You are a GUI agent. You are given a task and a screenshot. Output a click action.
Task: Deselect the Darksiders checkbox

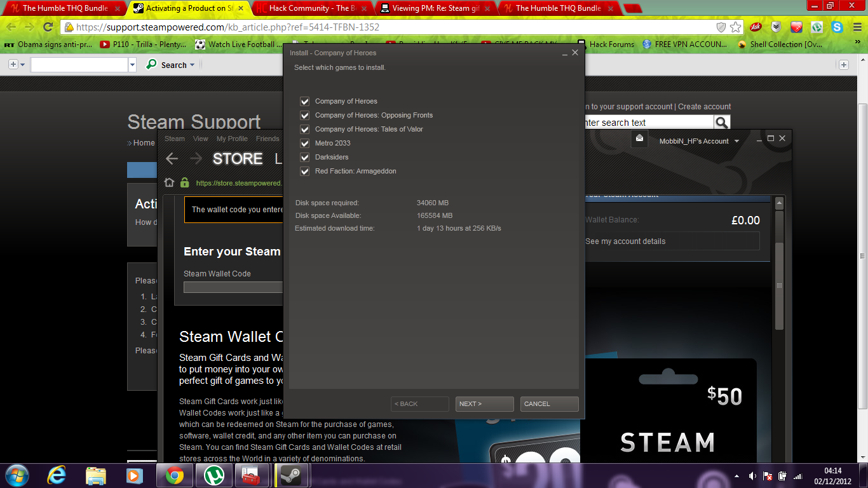point(304,158)
